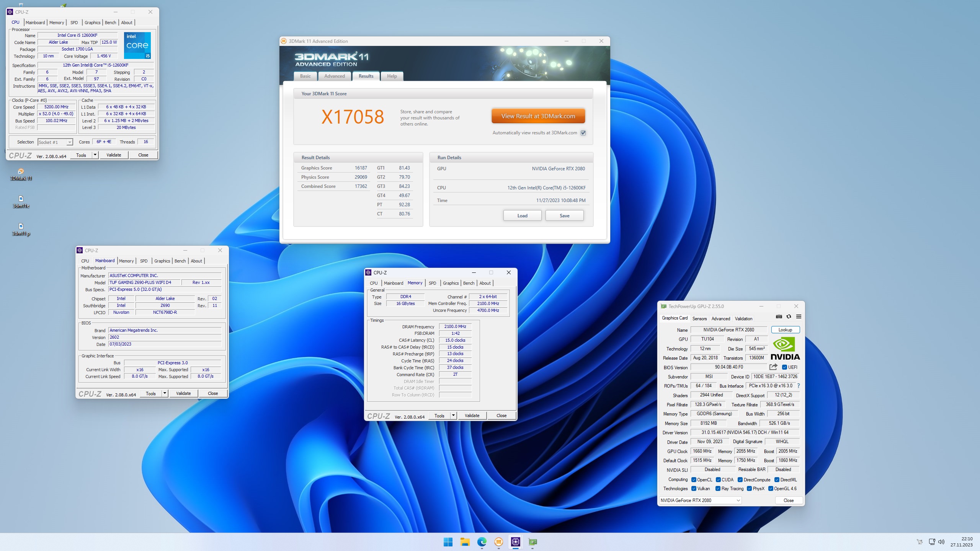Image resolution: width=980 pixels, height=551 pixels.
Task: Expand the Tools dropdown arrow in CPU-Z Memory window
Action: click(x=453, y=416)
